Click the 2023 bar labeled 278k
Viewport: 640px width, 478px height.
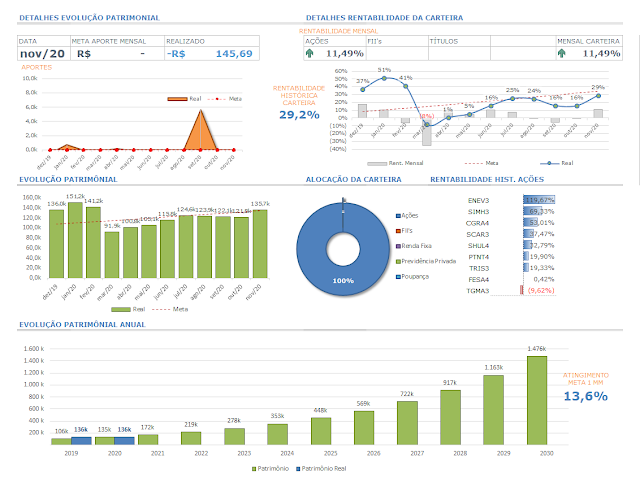(234, 437)
